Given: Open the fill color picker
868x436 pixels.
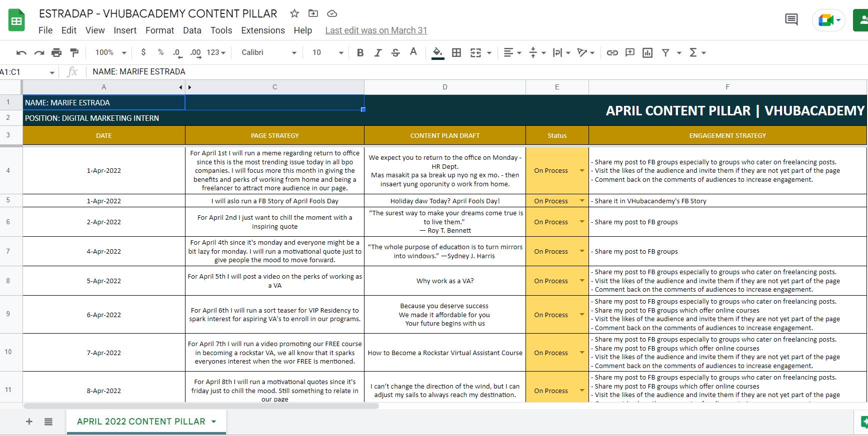Looking at the screenshot, I should click(x=437, y=52).
